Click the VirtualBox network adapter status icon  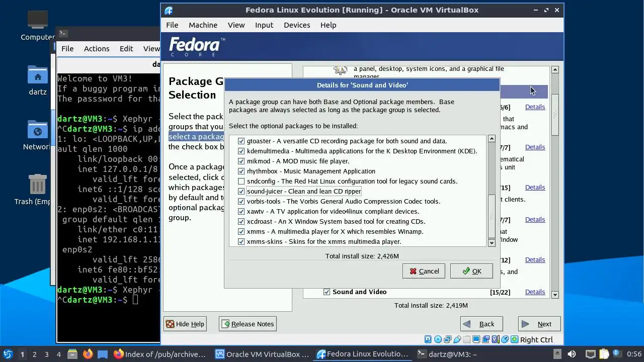448,339
